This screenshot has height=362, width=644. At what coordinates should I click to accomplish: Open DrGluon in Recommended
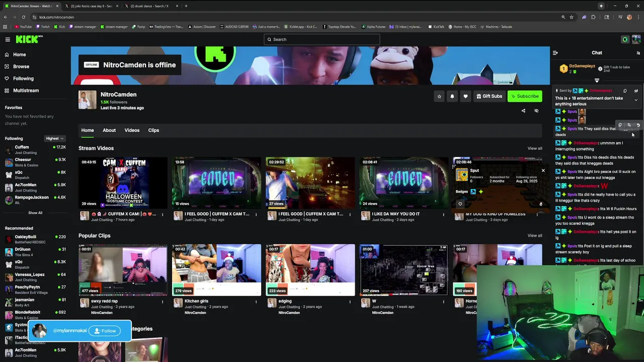(x=35, y=252)
